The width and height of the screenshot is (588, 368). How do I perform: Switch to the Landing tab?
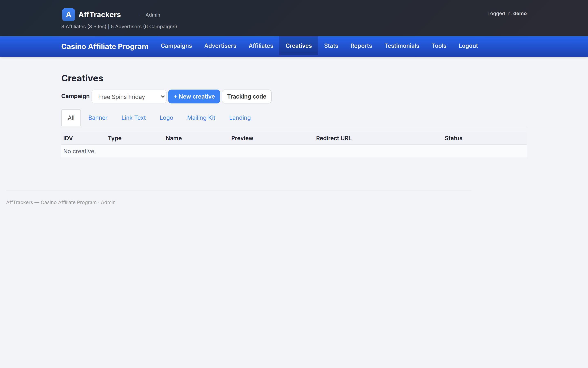coord(240,118)
